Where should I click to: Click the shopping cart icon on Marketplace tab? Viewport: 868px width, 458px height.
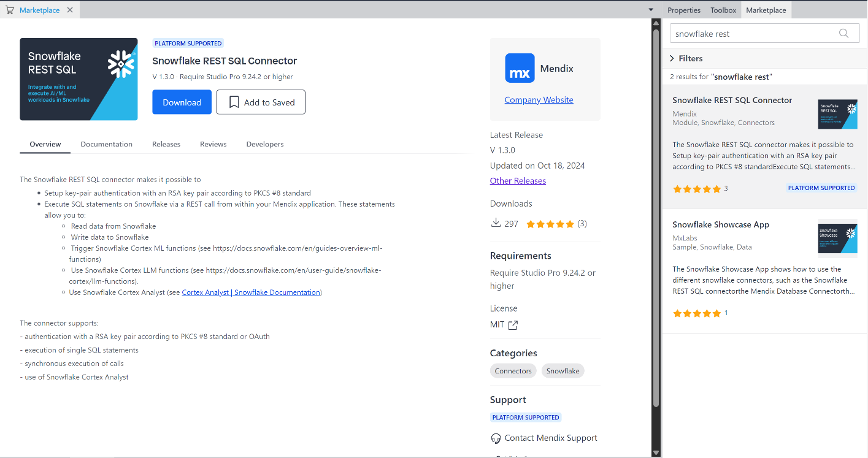click(x=10, y=10)
